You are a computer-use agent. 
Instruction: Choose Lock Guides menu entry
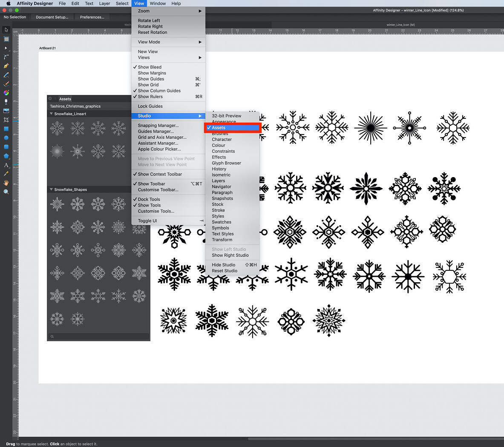pyautogui.click(x=168, y=106)
